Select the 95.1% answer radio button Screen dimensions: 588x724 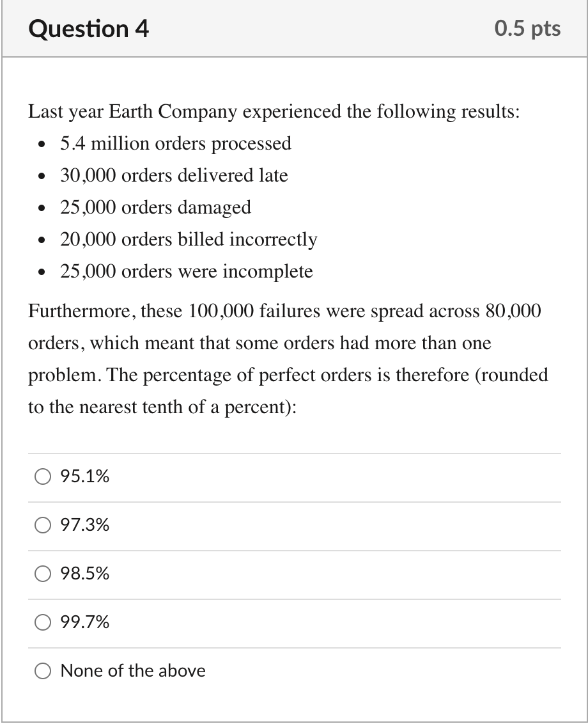(x=42, y=476)
